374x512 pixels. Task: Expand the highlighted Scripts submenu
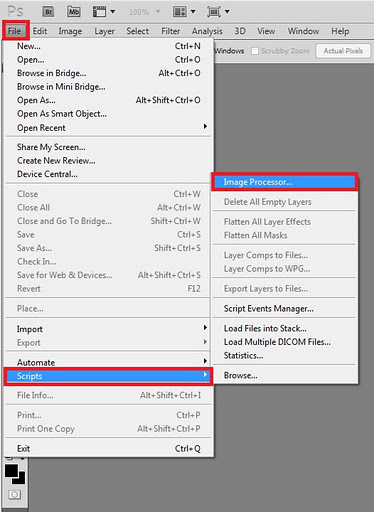(x=108, y=376)
